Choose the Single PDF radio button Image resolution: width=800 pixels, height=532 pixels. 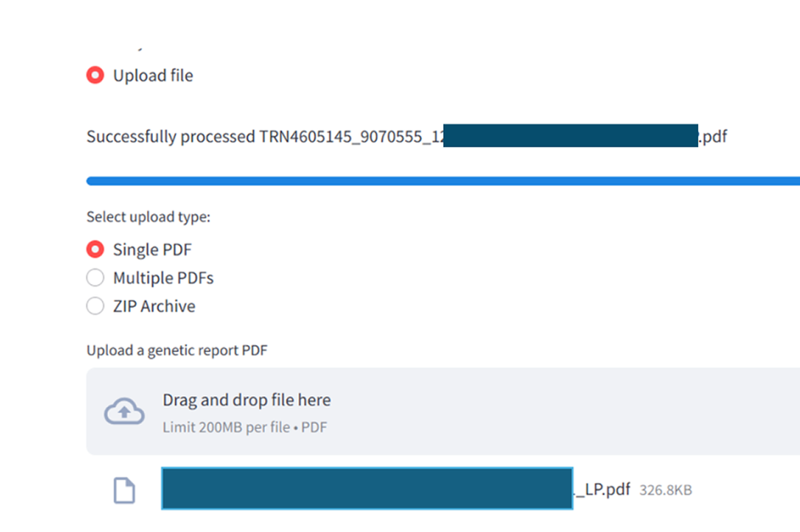click(95, 250)
